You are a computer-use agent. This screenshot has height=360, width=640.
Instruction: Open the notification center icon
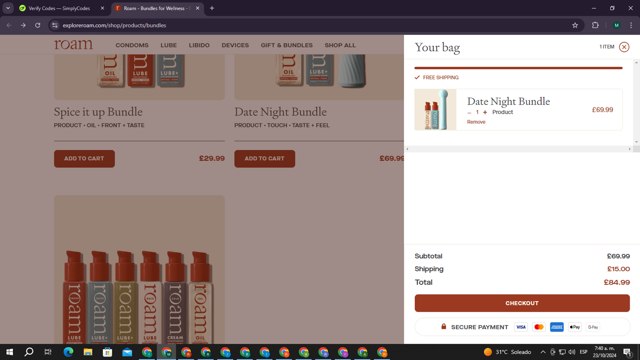pos(627,352)
